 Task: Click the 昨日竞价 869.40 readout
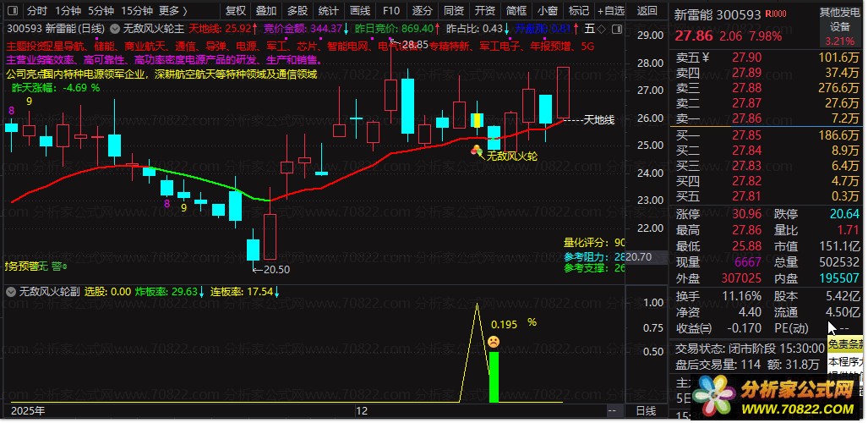click(397, 28)
